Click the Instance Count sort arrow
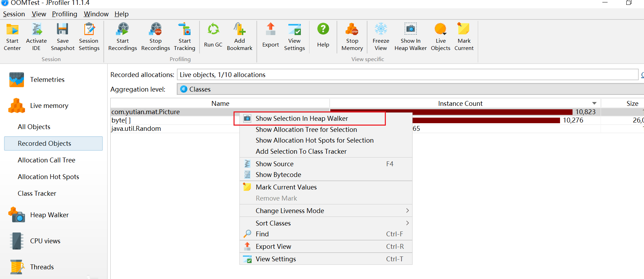 click(594, 103)
